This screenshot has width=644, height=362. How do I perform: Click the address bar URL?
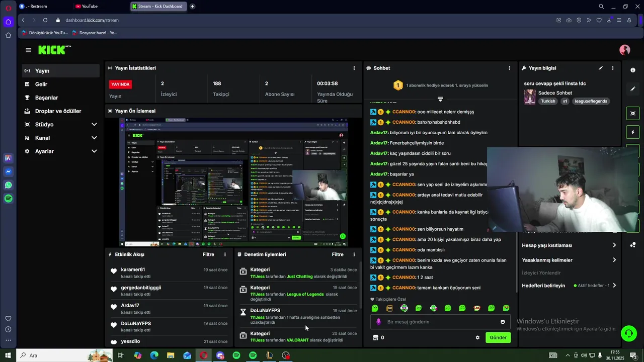tap(92, 20)
